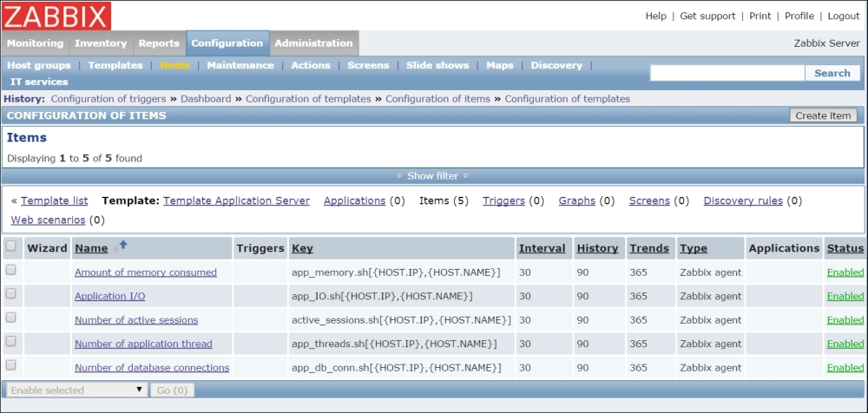Select the Application I/O row checkbox

(11, 294)
